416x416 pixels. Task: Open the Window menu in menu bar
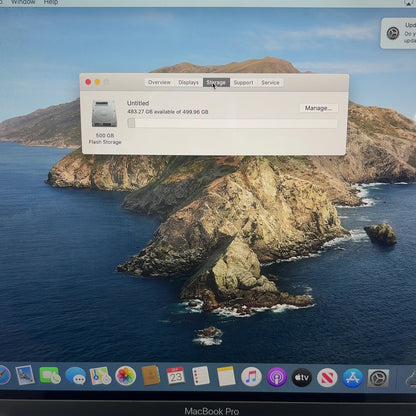pyautogui.click(x=23, y=2)
